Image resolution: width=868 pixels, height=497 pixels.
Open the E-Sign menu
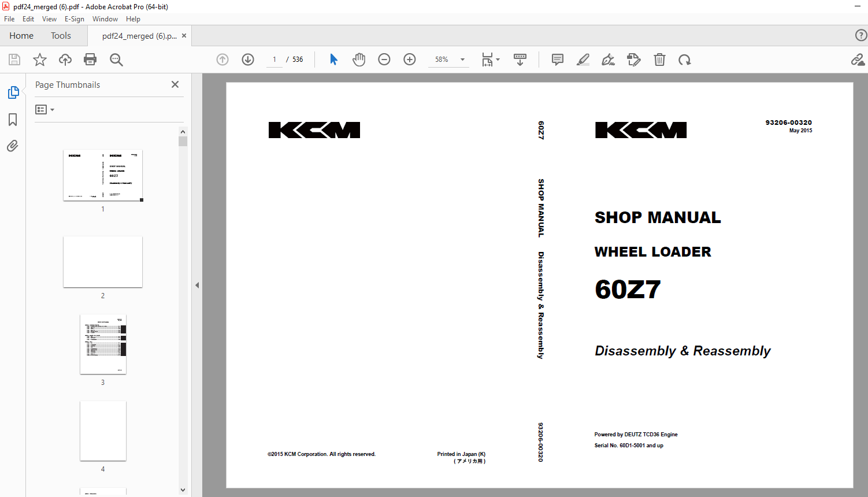click(75, 19)
